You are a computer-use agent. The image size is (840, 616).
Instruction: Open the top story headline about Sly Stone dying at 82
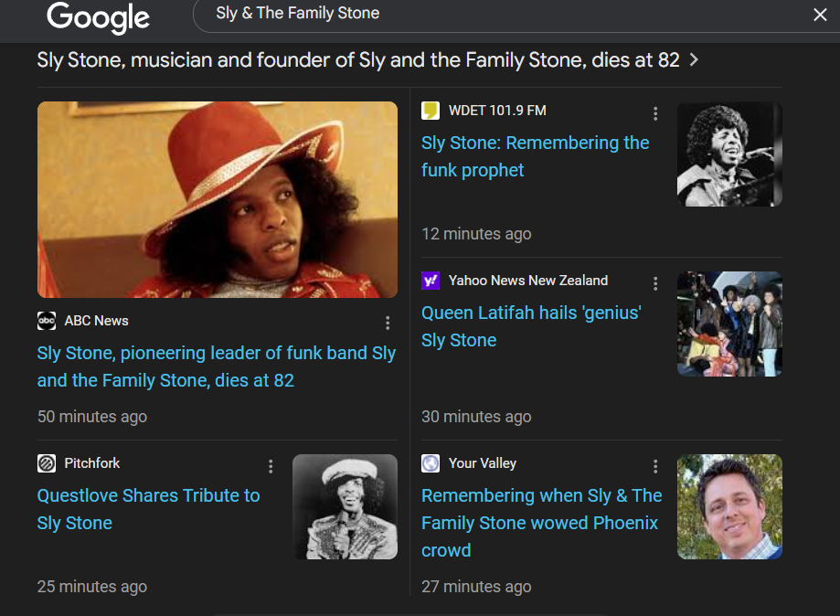click(358, 60)
